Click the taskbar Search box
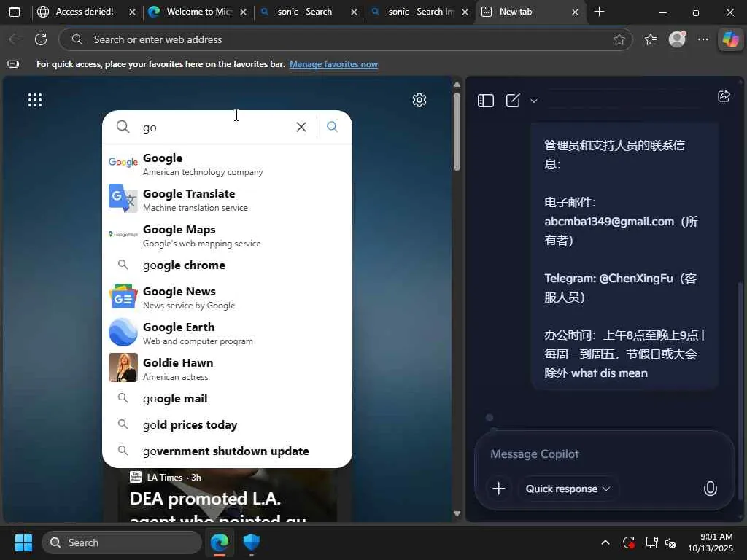 click(x=122, y=542)
